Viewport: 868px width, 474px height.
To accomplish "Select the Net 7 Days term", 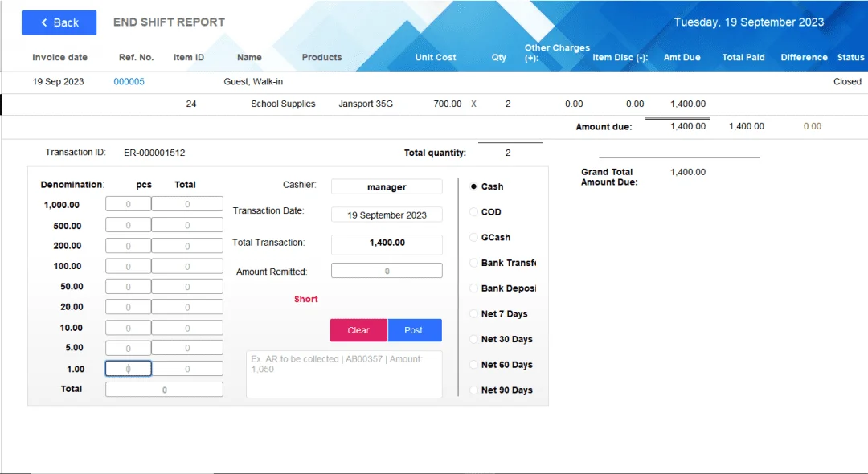I will 473,313.
